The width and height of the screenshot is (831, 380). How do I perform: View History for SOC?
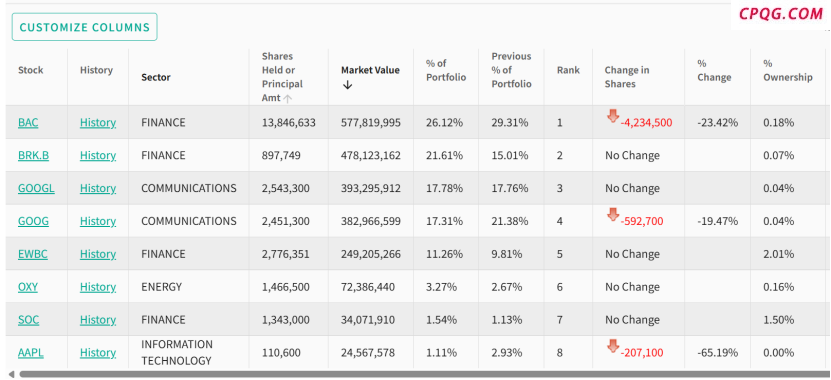pos(98,320)
